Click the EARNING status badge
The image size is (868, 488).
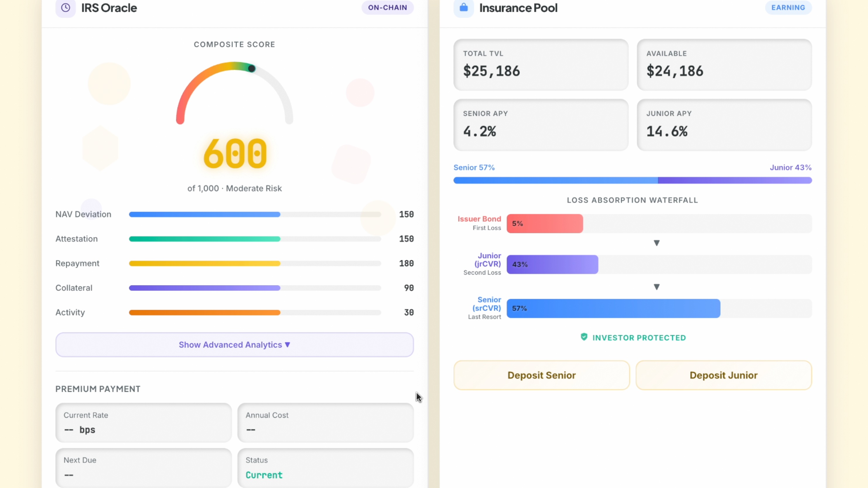pos(788,7)
